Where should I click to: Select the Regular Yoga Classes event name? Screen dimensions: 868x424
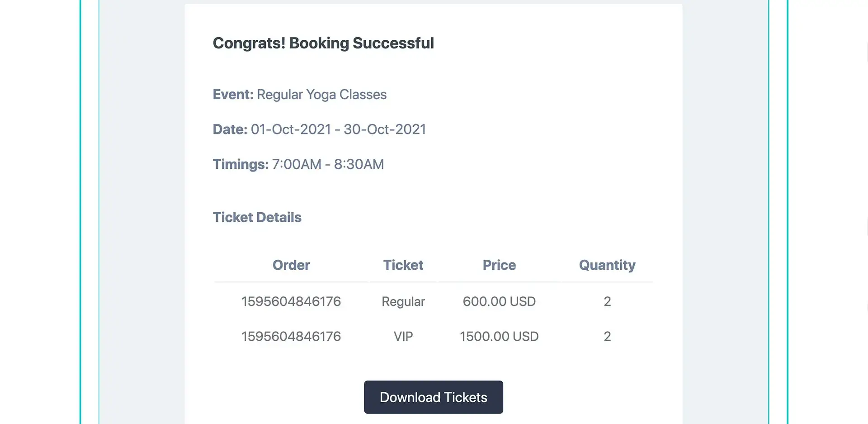click(x=321, y=94)
